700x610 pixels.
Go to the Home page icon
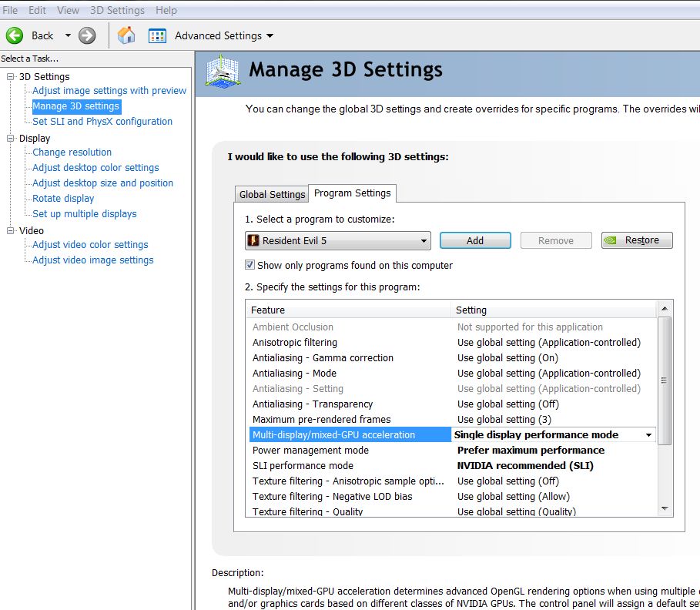point(126,35)
